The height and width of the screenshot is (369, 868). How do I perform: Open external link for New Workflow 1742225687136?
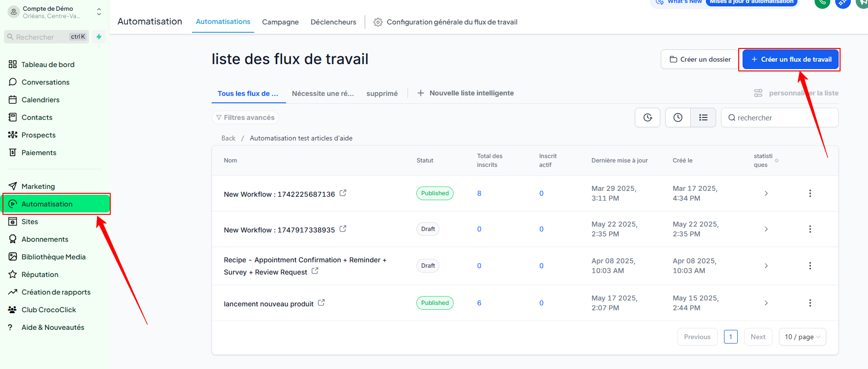pos(343,193)
